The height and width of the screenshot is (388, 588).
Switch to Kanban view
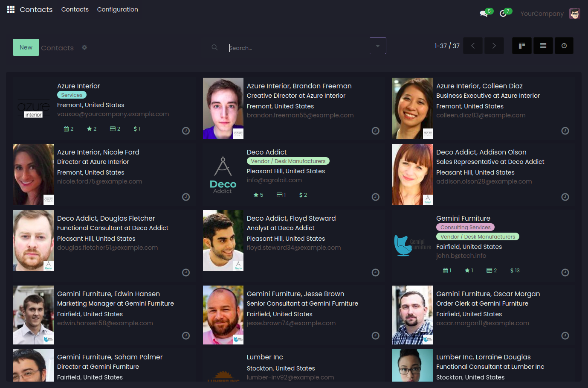tap(522, 46)
